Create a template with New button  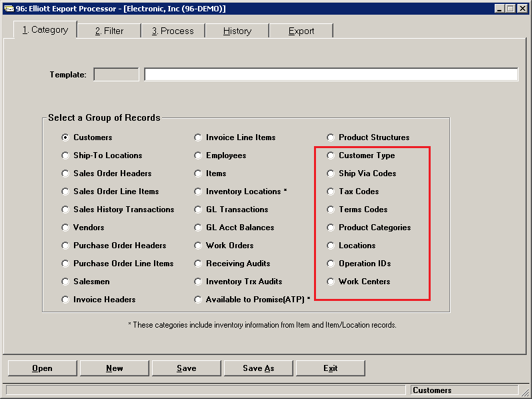(115, 368)
